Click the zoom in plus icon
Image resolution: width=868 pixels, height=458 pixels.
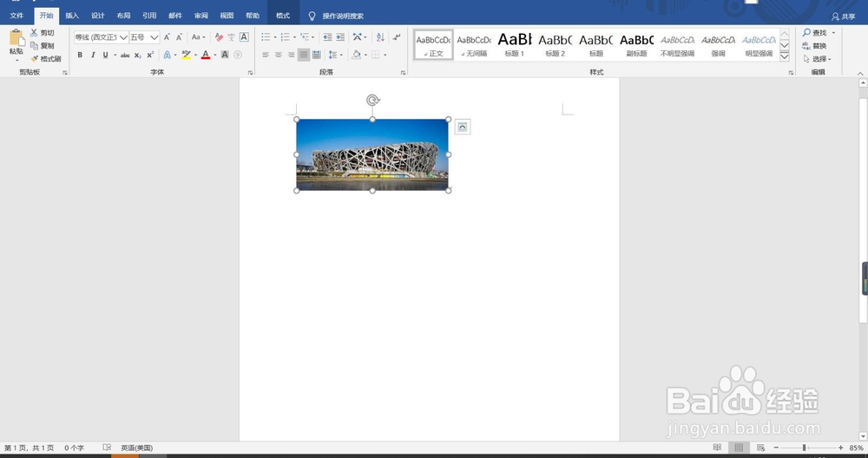(x=841, y=448)
